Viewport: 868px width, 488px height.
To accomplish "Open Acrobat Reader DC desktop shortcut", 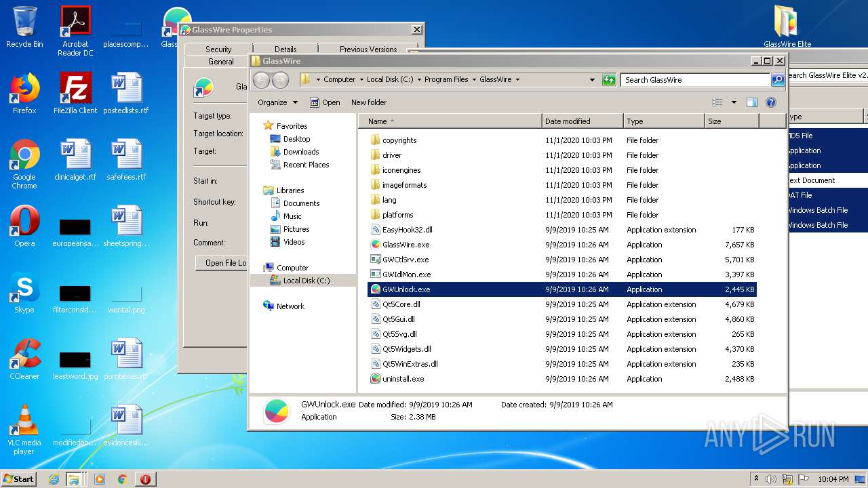I will (x=75, y=31).
